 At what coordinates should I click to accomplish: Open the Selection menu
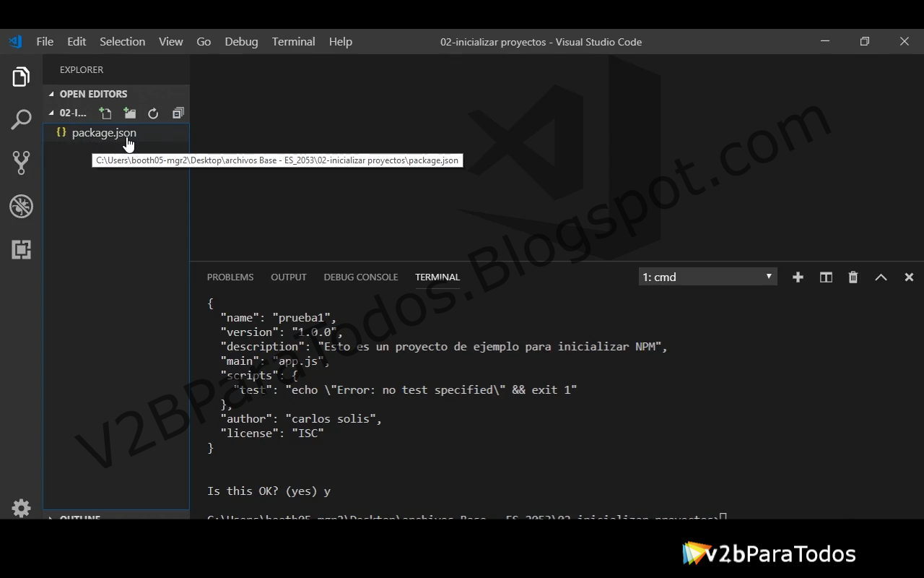coord(122,41)
